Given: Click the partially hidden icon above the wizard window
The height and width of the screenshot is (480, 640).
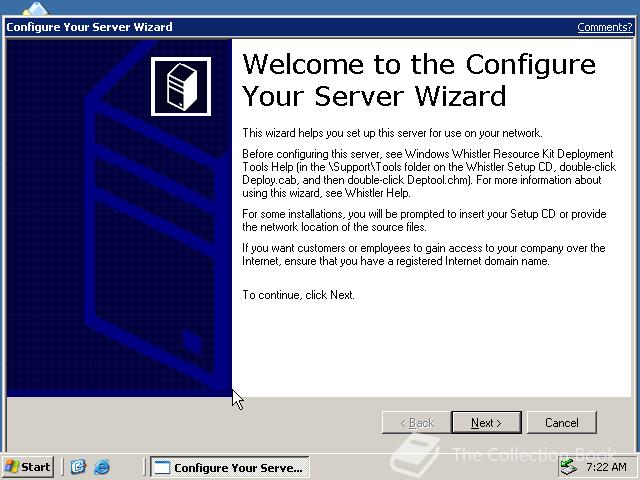Looking at the screenshot, I should tap(35, 9).
